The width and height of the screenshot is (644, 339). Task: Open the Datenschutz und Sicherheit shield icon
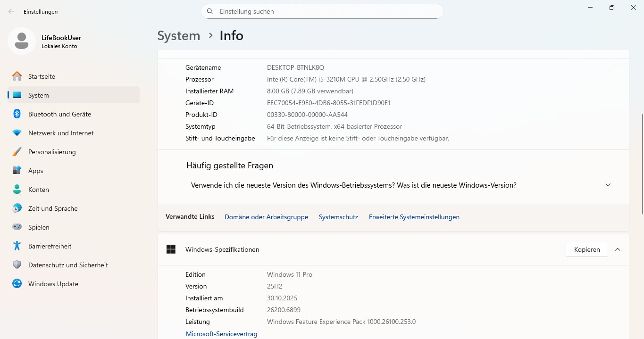click(x=17, y=265)
